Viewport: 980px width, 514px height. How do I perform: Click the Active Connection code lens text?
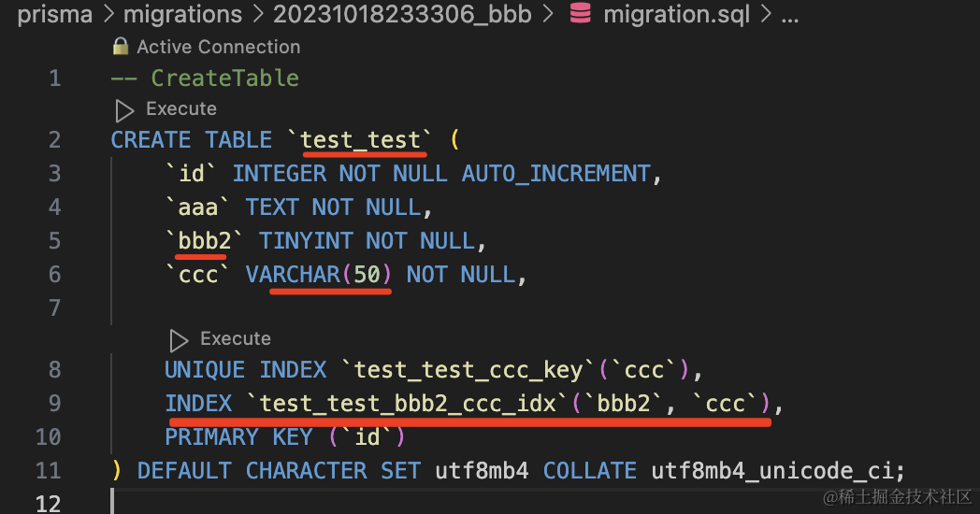[218, 46]
